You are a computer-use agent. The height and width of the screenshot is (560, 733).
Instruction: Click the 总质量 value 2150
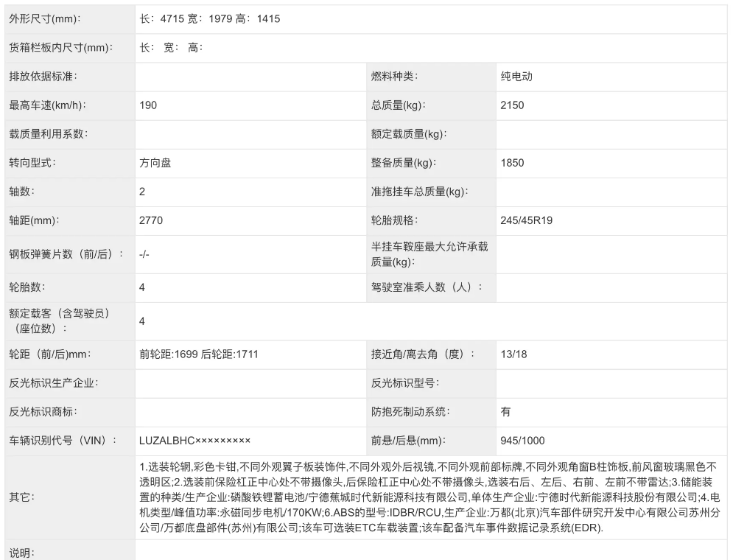(x=512, y=105)
